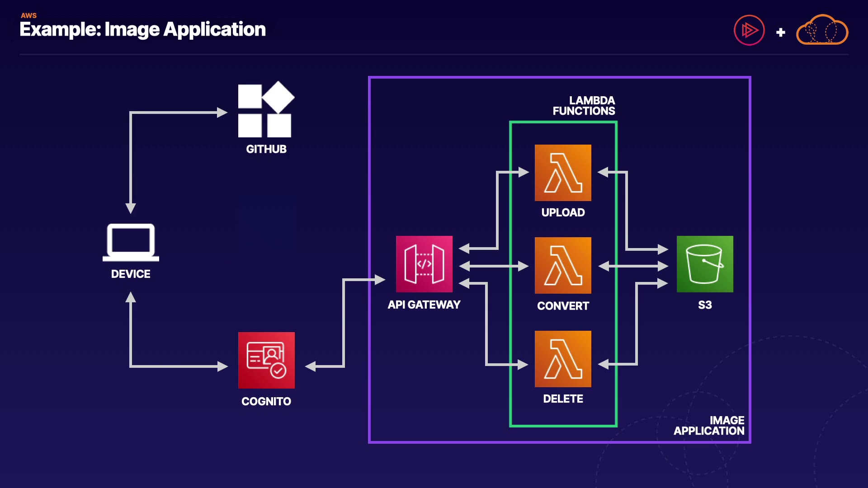
Task: Click the red Cognito icon
Action: (266, 360)
